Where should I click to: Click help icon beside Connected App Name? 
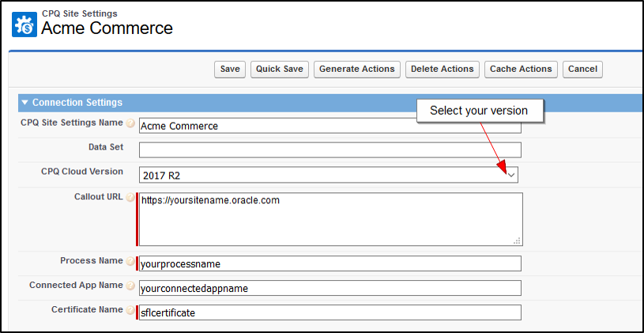tap(130, 286)
